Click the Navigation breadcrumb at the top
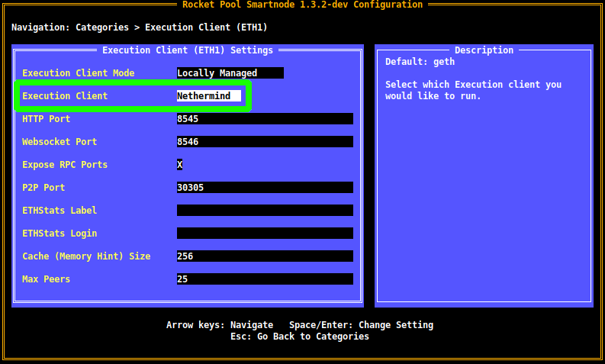The width and height of the screenshot is (605, 364). tap(139, 27)
